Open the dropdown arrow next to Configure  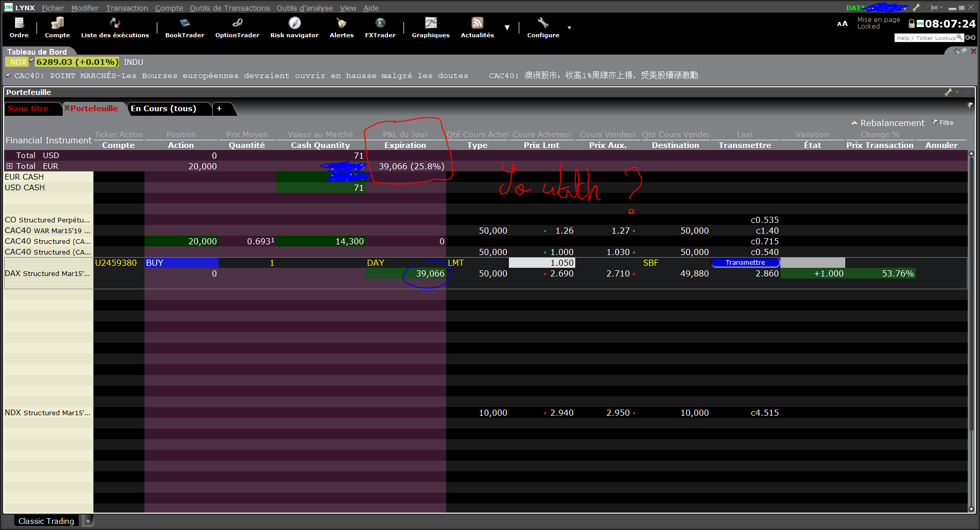(x=569, y=28)
